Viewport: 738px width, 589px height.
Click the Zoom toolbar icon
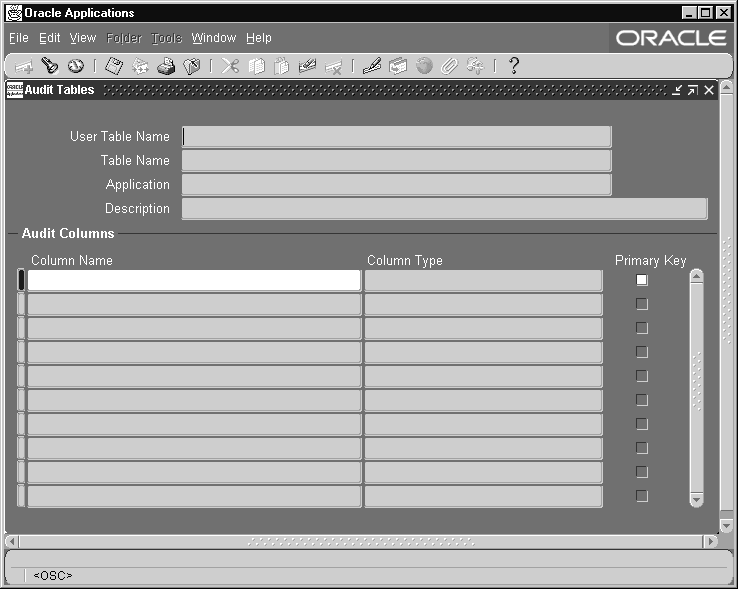point(398,66)
